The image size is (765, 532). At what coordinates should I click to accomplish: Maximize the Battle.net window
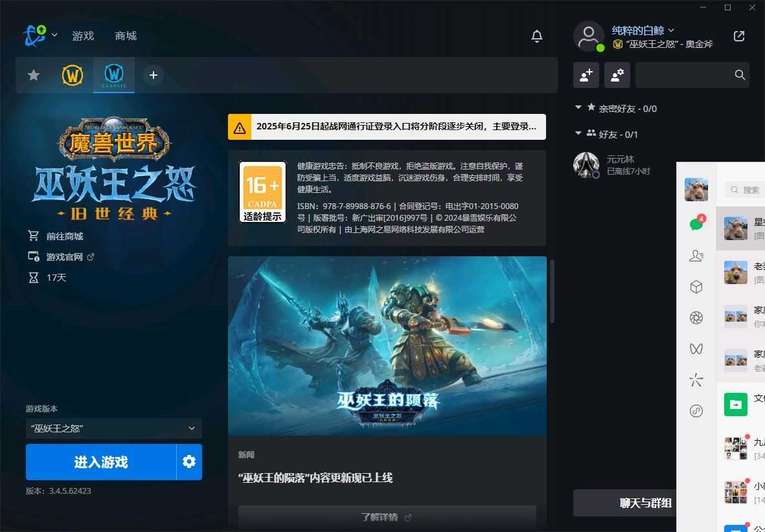(727, 7)
